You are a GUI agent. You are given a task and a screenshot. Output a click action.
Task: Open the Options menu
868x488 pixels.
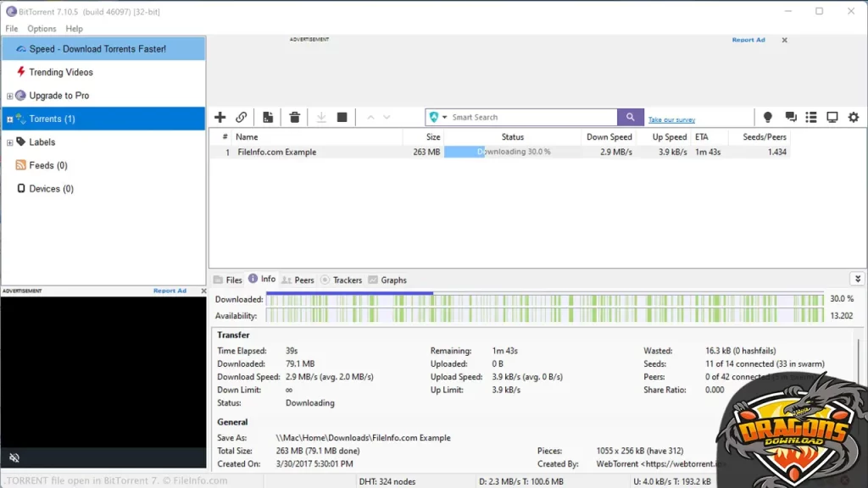click(x=42, y=29)
